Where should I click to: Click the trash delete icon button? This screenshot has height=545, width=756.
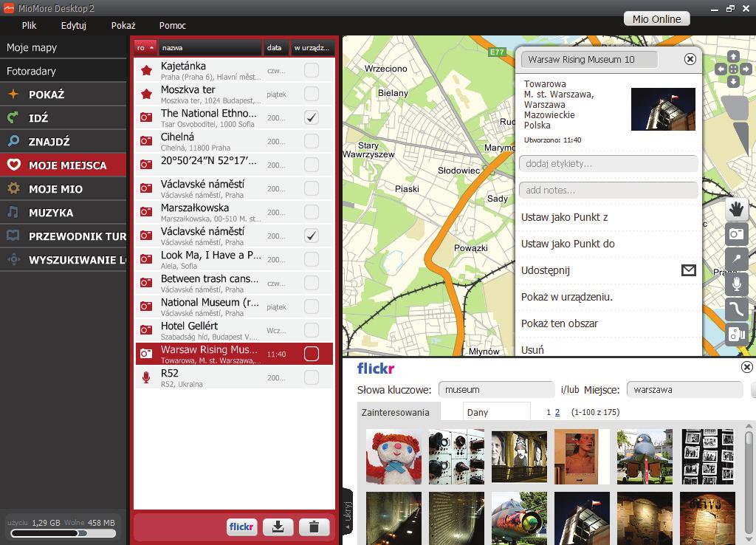click(314, 527)
